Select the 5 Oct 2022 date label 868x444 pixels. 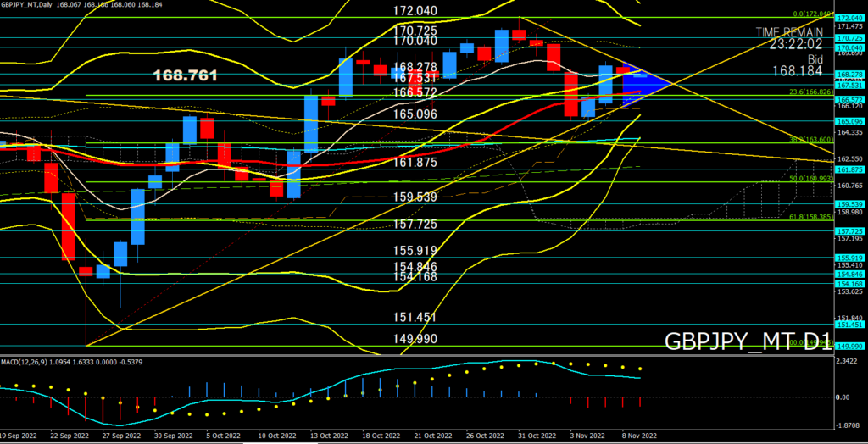[x=225, y=435]
